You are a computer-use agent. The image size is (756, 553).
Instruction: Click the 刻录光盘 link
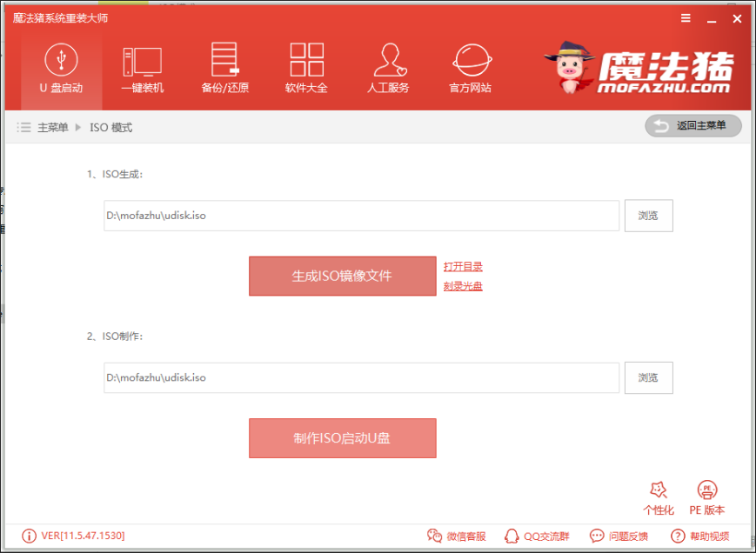[463, 286]
